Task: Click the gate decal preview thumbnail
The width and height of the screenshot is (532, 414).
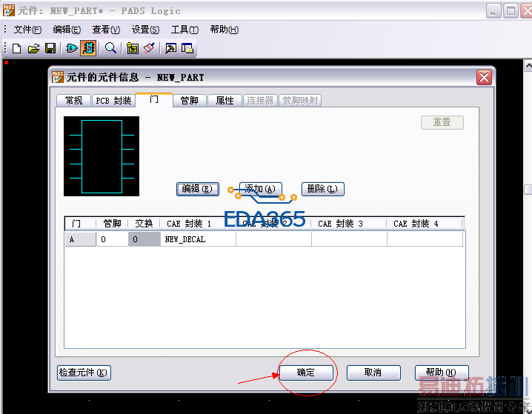Action: click(102, 156)
